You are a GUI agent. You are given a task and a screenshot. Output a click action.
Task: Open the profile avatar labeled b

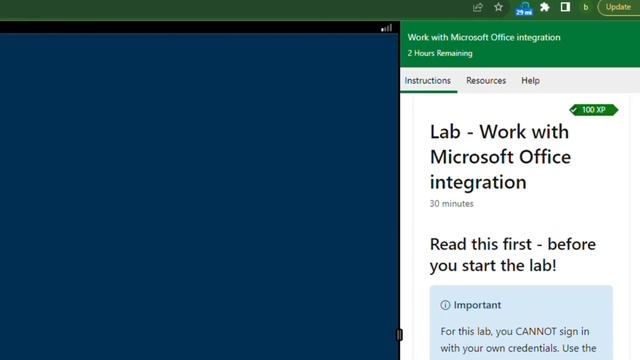[x=586, y=7]
